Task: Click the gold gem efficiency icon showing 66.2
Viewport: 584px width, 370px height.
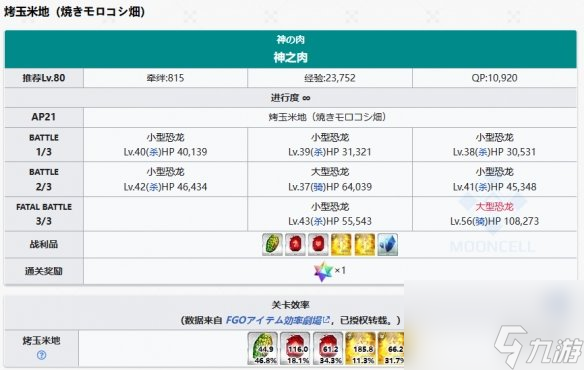Action: pyautogui.click(x=391, y=349)
